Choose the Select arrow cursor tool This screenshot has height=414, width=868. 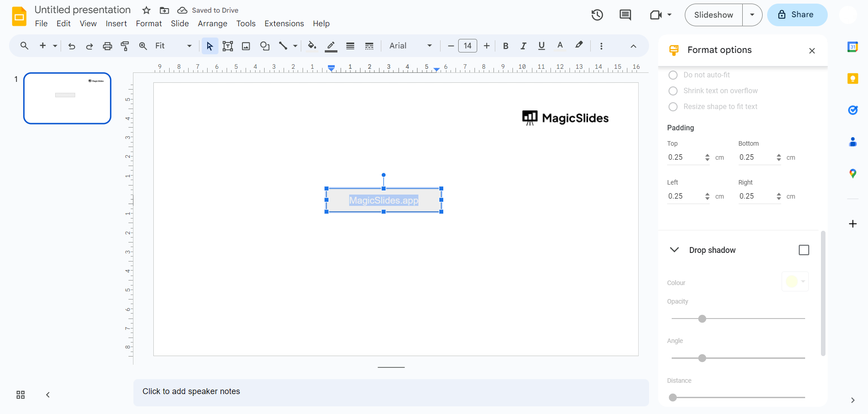point(209,46)
